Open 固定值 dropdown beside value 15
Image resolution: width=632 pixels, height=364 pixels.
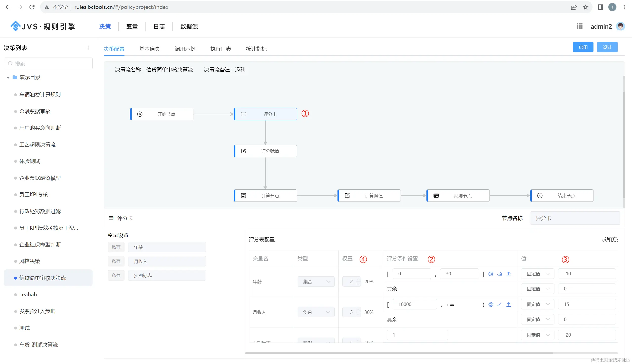click(537, 304)
